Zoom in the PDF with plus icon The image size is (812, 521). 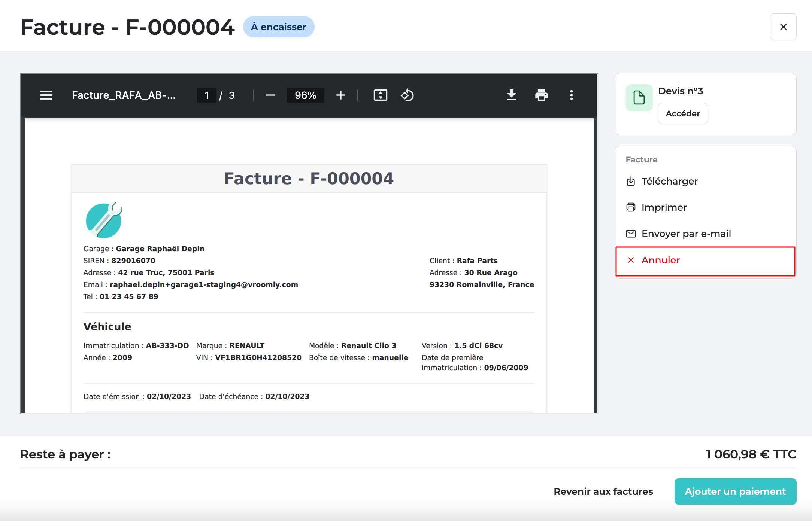(340, 95)
